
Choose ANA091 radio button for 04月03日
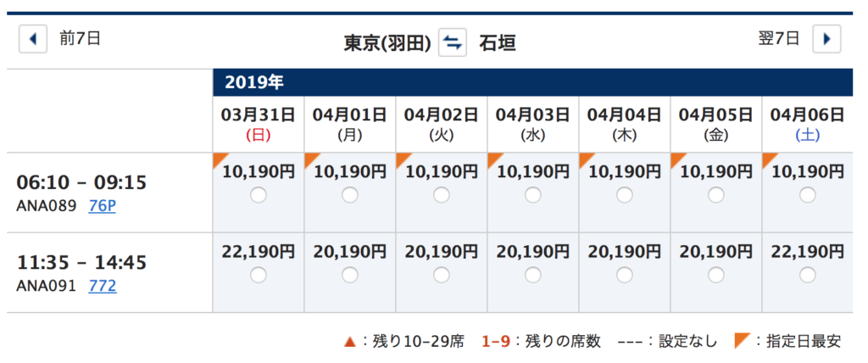pos(533,275)
